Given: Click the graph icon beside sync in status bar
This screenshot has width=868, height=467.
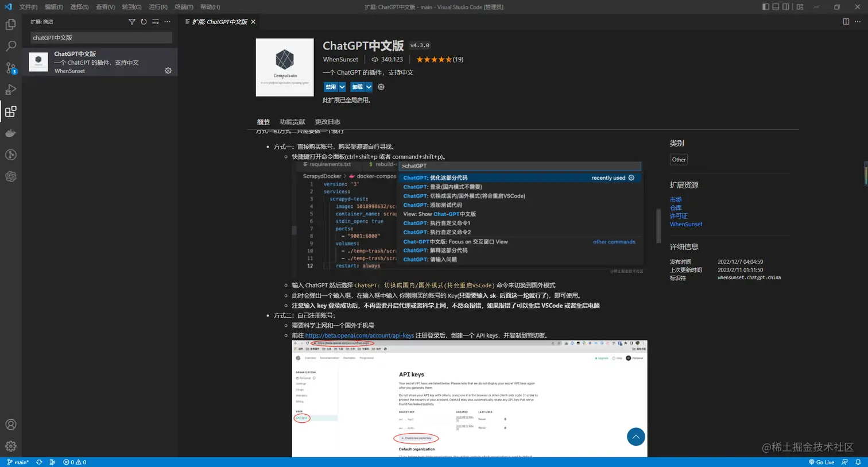Looking at the screenshot, I should (x=52, y=462).
